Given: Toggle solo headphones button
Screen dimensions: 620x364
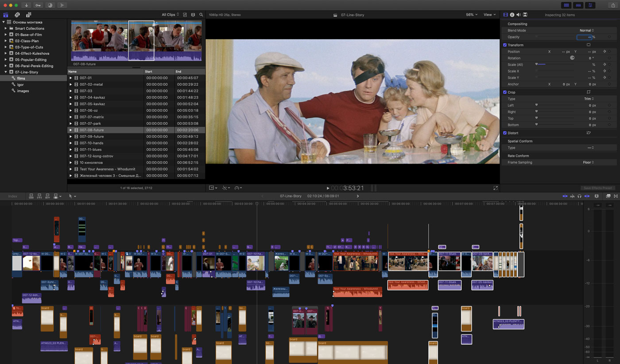Looking at the screenshot, I should point(580,196).
